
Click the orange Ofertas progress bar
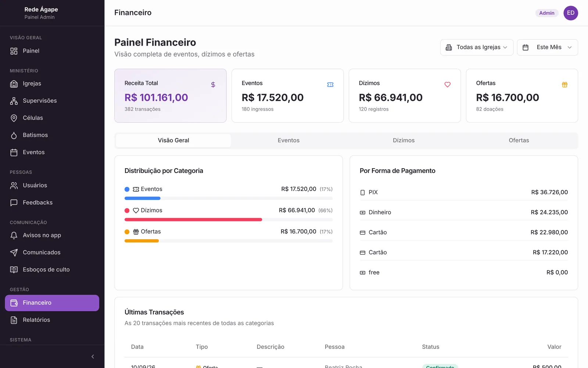pos(141,241)
